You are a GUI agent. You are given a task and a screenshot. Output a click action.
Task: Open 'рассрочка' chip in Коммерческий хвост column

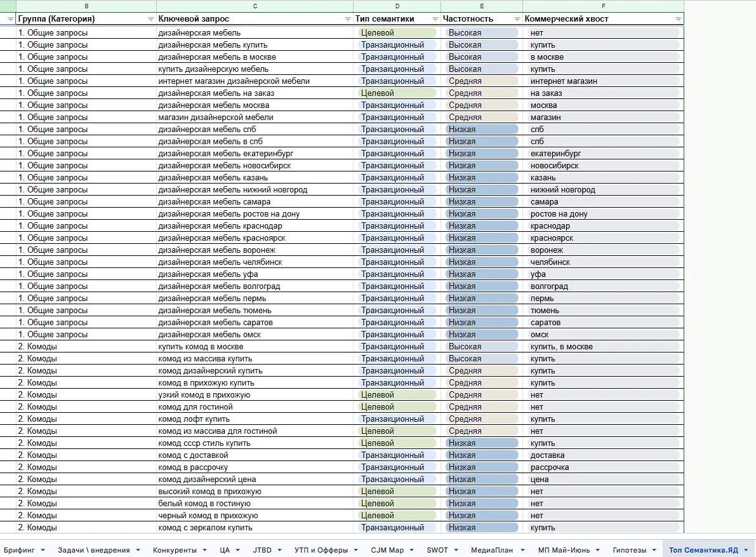click(x=603, y=467)
